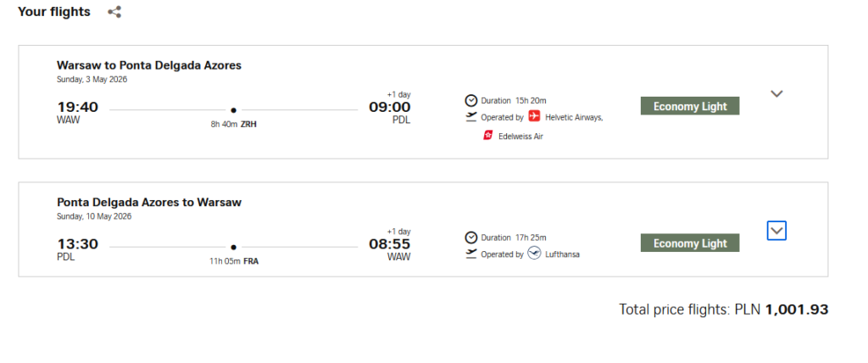Click the Ponta Delgada Azores to Warsaw title

(x=149, y=203)
